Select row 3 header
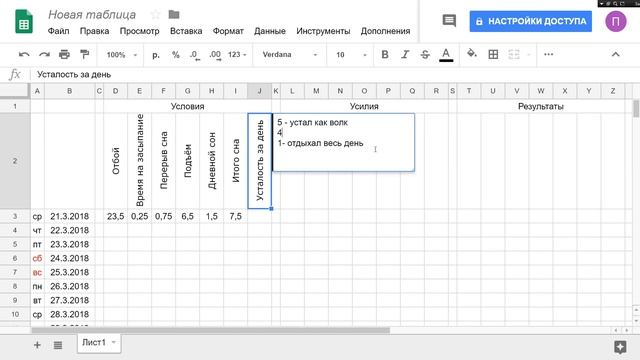The image size is (640, 360). point(15,216)
